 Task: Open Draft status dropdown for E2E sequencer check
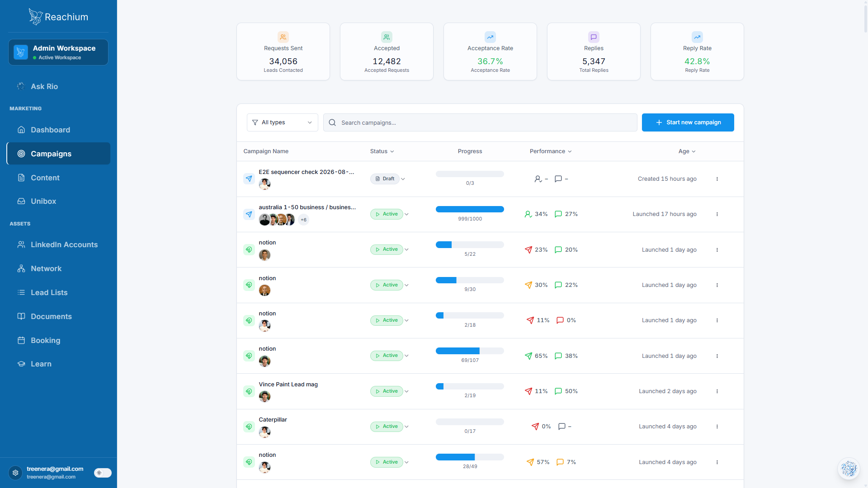[388, 179]
